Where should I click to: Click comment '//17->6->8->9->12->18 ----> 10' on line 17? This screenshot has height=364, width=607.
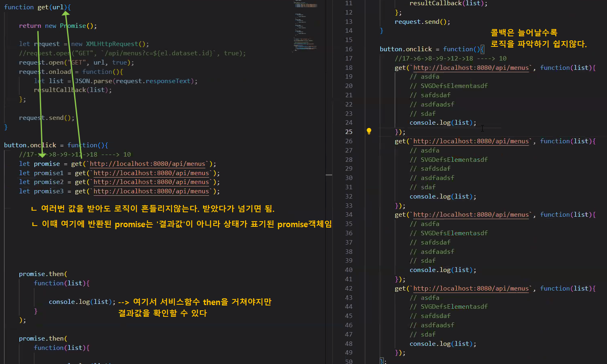tap(450, 59)
